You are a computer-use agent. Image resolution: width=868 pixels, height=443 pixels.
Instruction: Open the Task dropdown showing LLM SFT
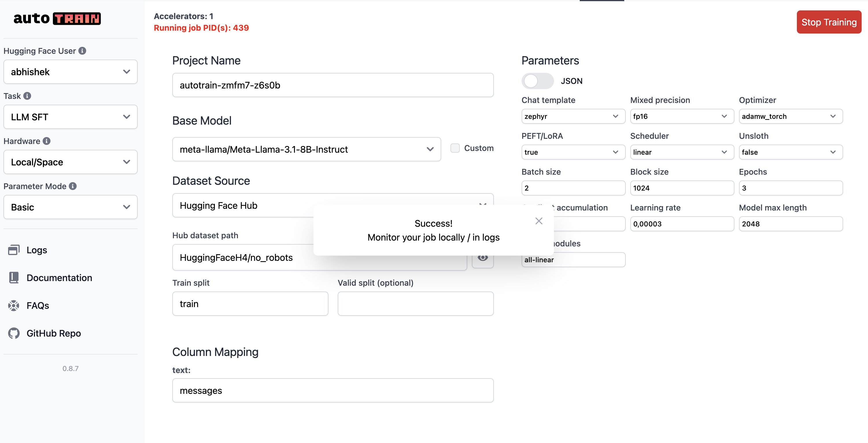tap(71, 117)
